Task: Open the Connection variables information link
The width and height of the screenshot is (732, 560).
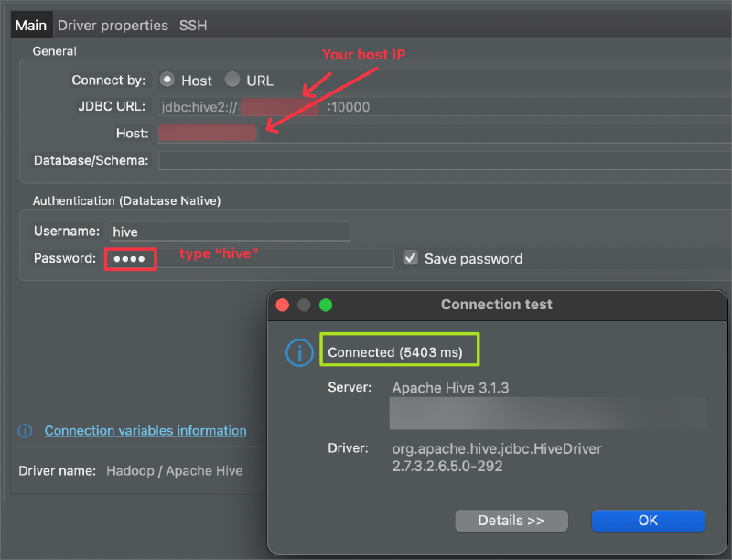Action: pos(145,431)
